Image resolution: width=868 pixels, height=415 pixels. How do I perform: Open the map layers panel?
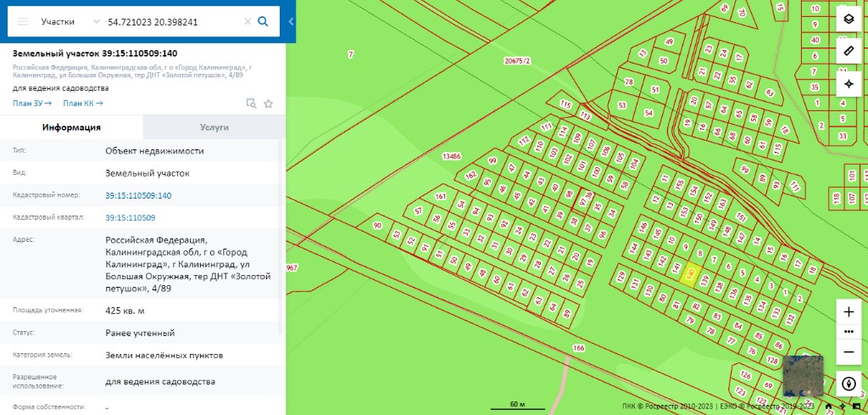[848, 20]
